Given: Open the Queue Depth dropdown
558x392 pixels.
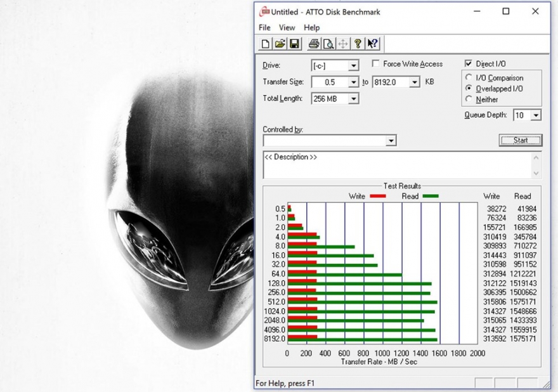Looking at the screenshot, I should [535, 115].
